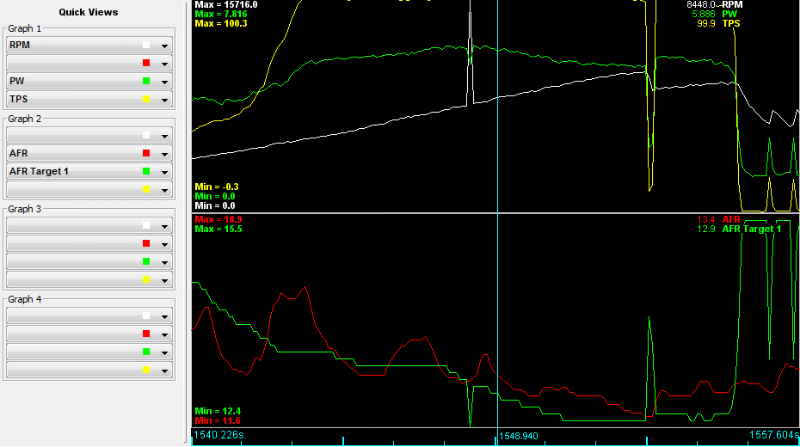Click the 1548.940 time marker on the timeline
This screenshot has height=447, width=800.
520,437
